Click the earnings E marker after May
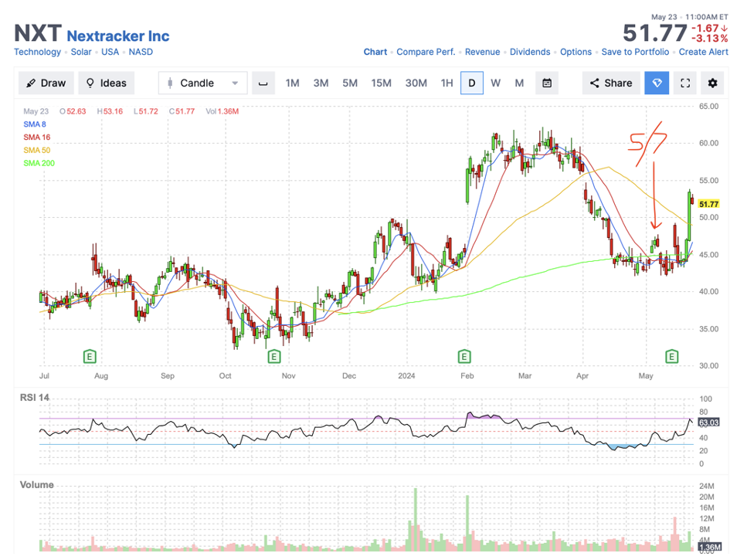The image size is (747, 560). (x=672, y=356)
